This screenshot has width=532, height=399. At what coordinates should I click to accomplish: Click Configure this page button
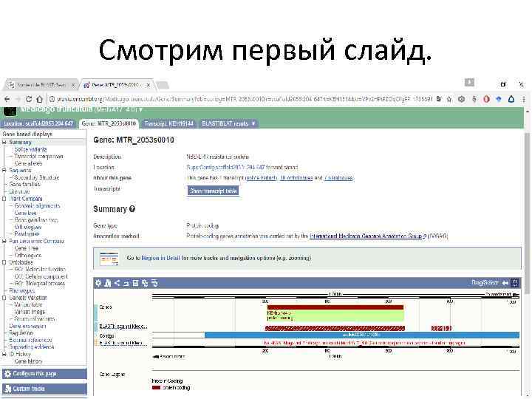click(44, 374)
